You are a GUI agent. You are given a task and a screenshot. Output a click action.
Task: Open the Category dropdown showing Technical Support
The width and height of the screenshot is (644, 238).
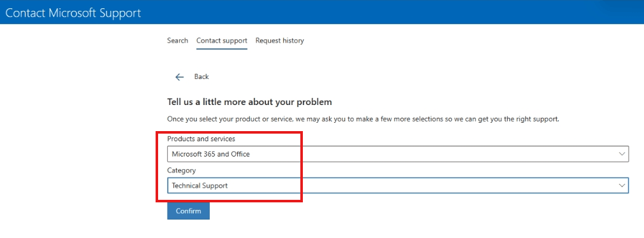pyautogui.click(x=398, y=186)
